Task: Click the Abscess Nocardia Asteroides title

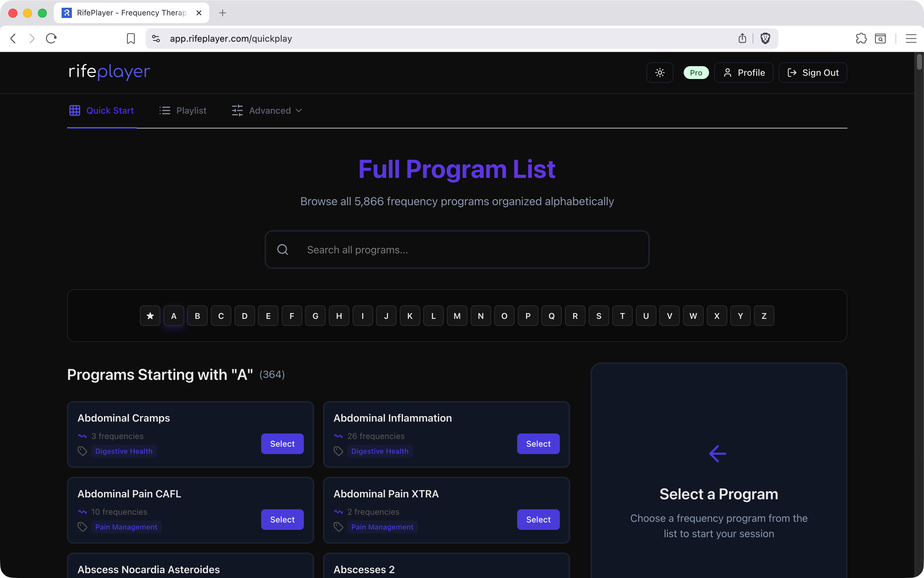Action: click(149, 569)
